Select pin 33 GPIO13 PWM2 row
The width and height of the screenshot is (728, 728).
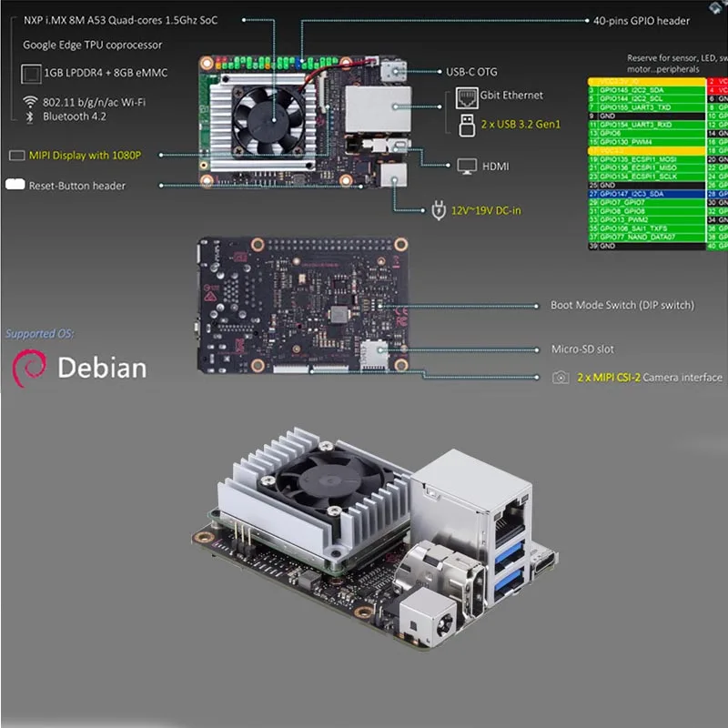click(647, 219)
